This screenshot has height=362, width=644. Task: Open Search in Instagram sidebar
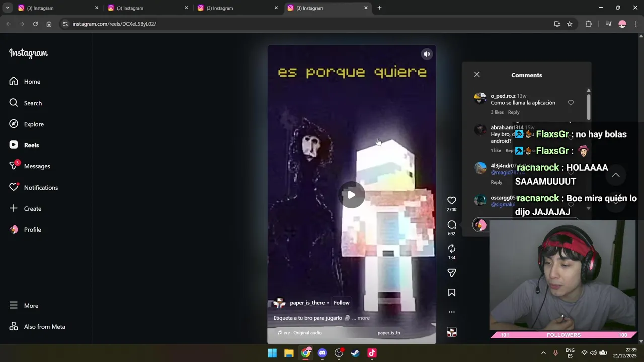(26, 103)
